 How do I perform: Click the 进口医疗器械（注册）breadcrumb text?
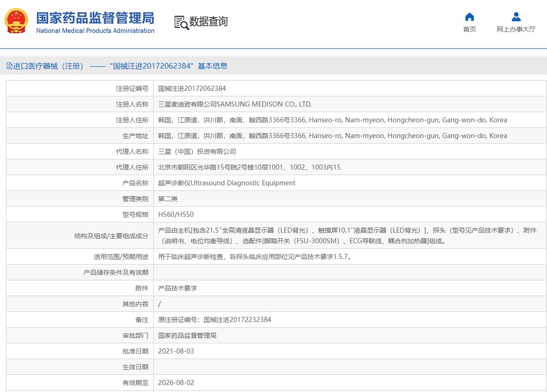point(48,66)
